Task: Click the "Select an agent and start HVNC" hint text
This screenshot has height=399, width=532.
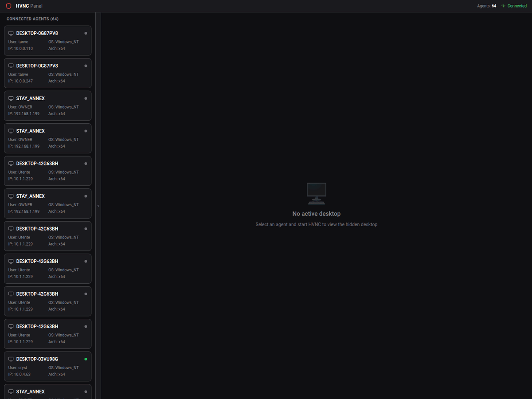Action: 317,224
